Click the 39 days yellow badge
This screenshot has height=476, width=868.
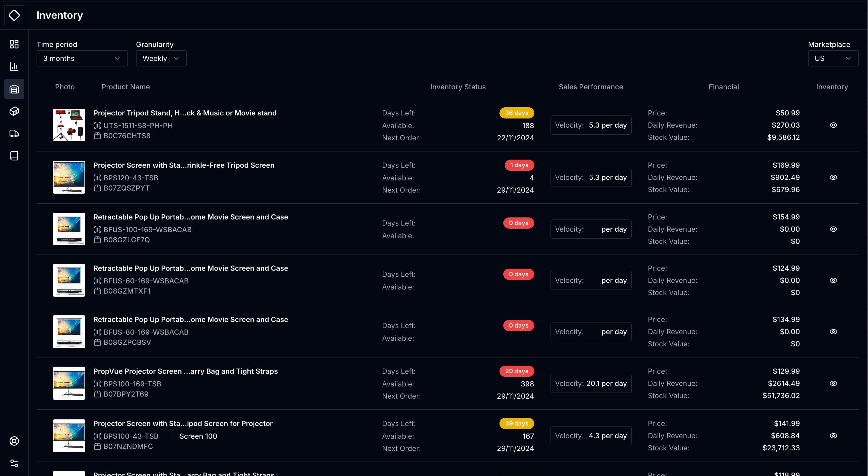point(516,423)
